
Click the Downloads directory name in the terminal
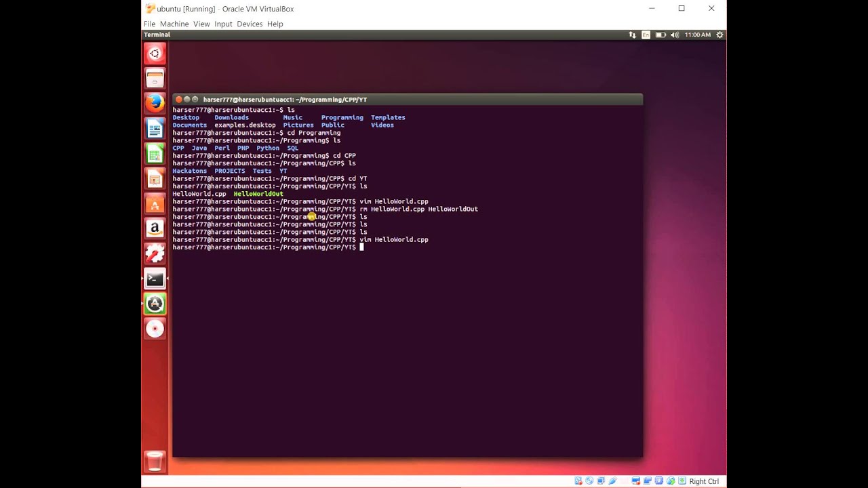[x=232, y=117]
